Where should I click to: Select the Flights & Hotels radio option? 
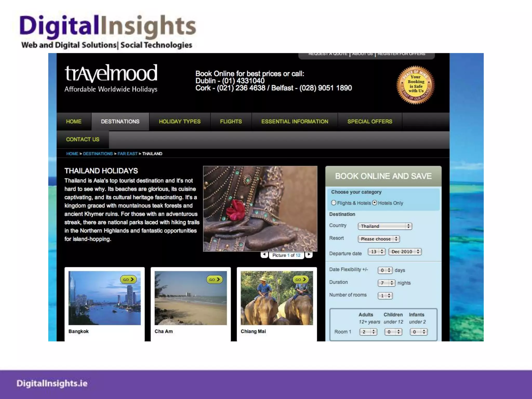334,203
